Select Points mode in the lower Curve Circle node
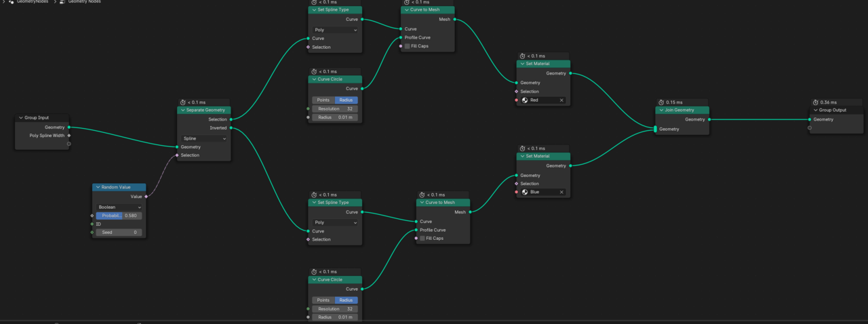The height and width of the screenshot is (324, 868). click(323, 300)
